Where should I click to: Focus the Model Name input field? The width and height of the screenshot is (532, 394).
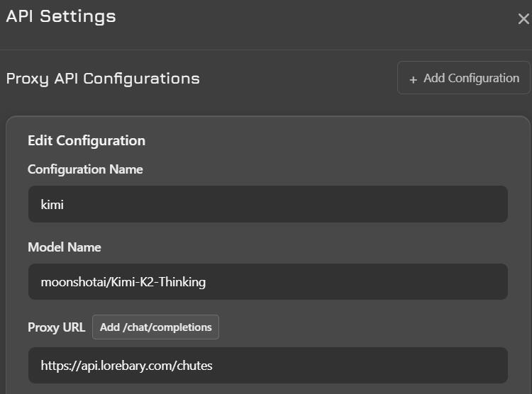click(x=268, y=282)
